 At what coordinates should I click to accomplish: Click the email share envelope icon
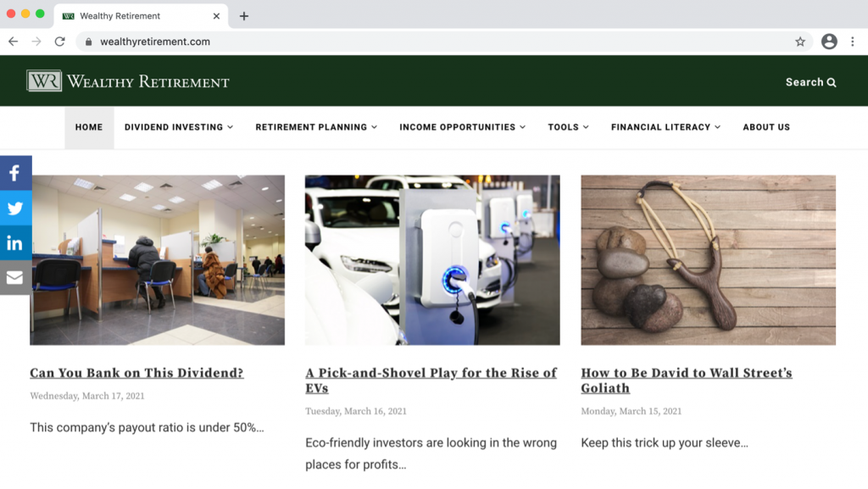[x=15, y=278]
